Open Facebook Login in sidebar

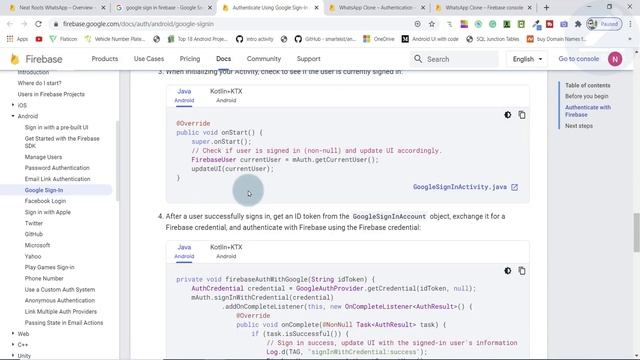point(45,201)
